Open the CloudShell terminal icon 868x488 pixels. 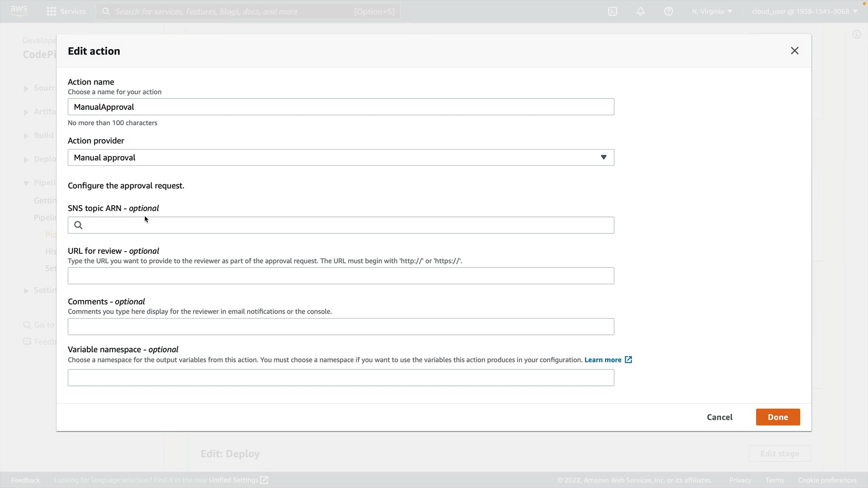(x=613, y=11)
